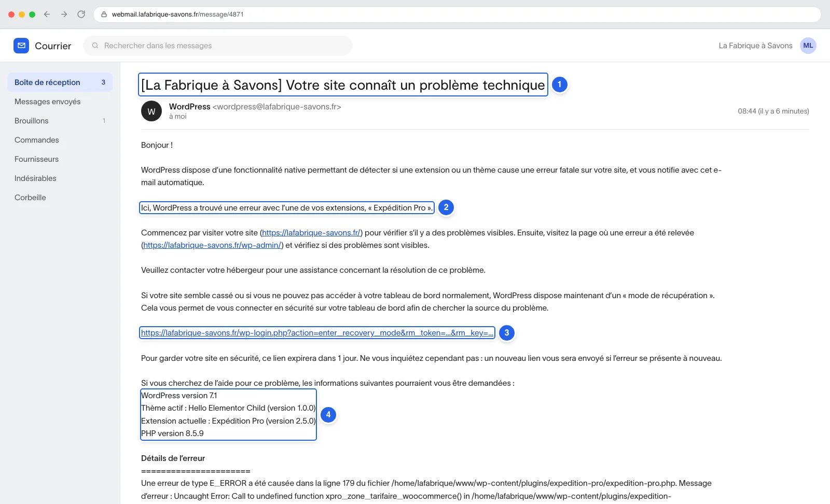Follow the recovery mode wp-login.php link
830x504 pixels.
[317, 333]
